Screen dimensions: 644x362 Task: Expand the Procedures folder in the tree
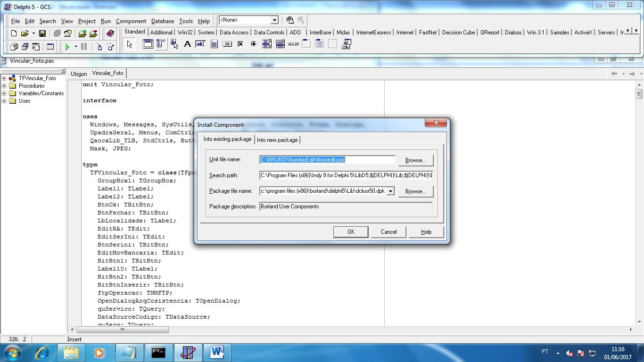click(4, 86)
